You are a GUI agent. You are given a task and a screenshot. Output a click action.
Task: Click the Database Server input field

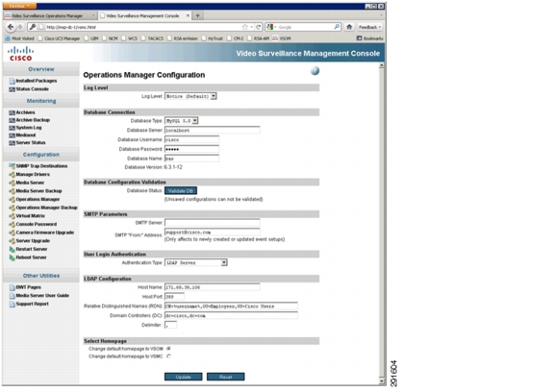(x=213, y=131)
